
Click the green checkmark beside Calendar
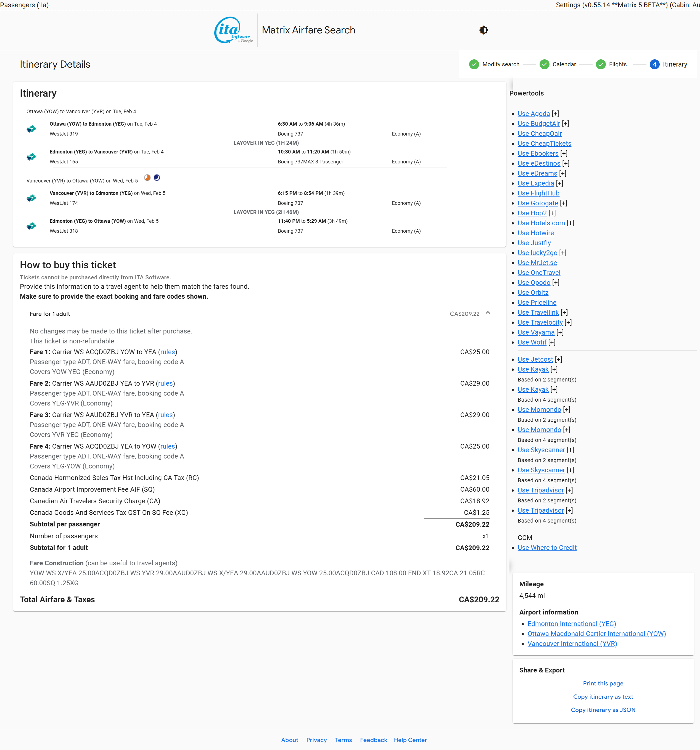[x=544, y=65]
